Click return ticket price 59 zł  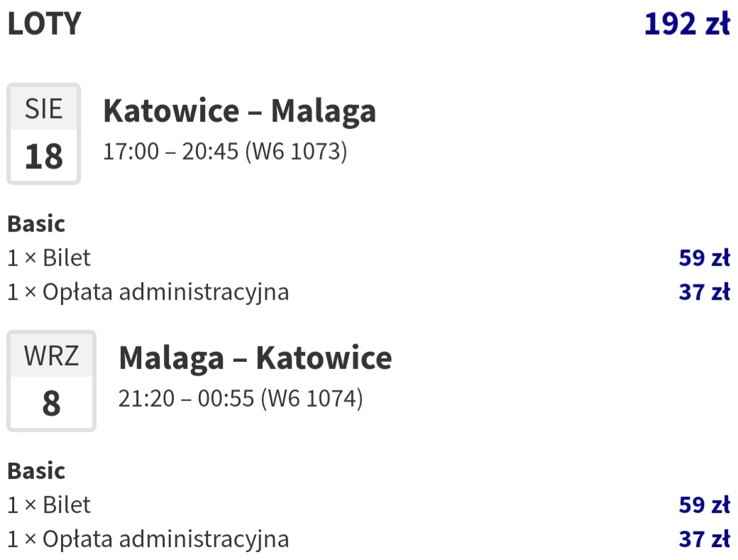coord(705,505)
